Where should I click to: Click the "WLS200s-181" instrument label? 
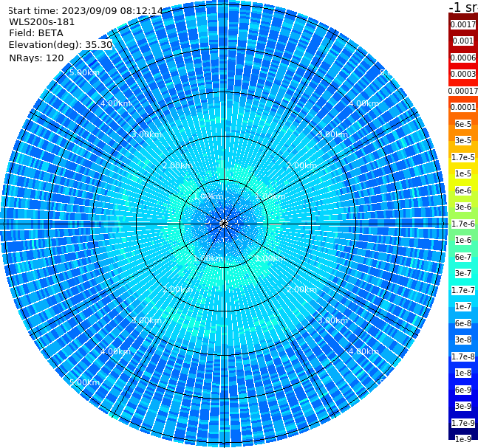pos(42,22)
